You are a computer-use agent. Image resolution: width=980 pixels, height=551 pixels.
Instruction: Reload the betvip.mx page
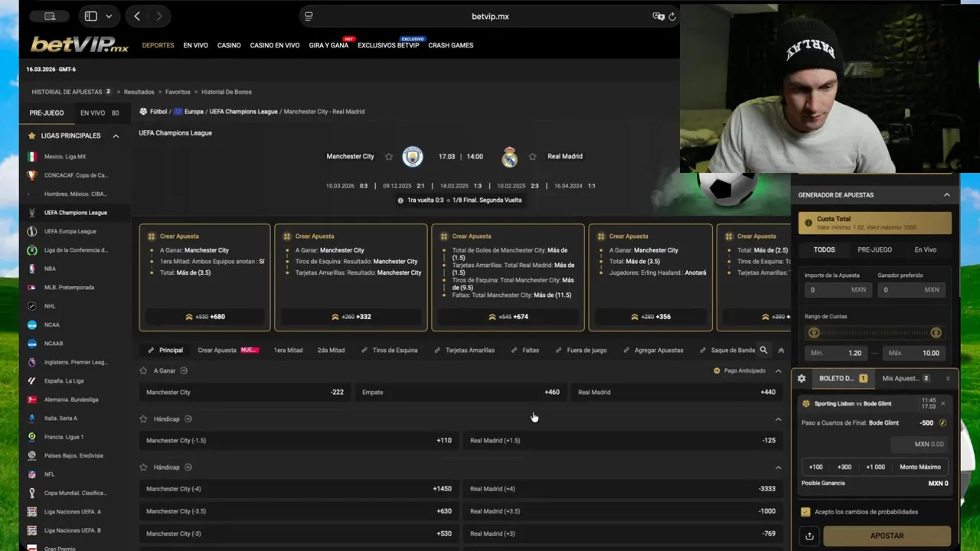point(672,16)
